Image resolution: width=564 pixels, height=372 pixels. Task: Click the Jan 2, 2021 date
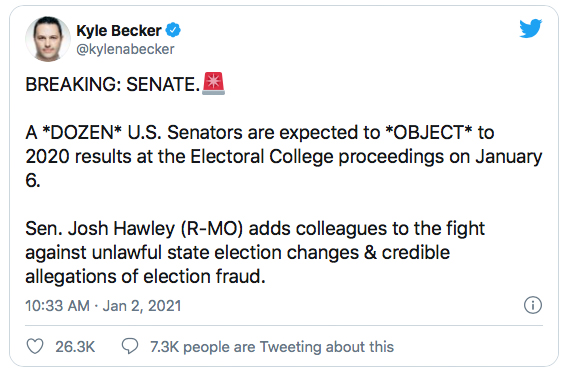tap(142, 306)
